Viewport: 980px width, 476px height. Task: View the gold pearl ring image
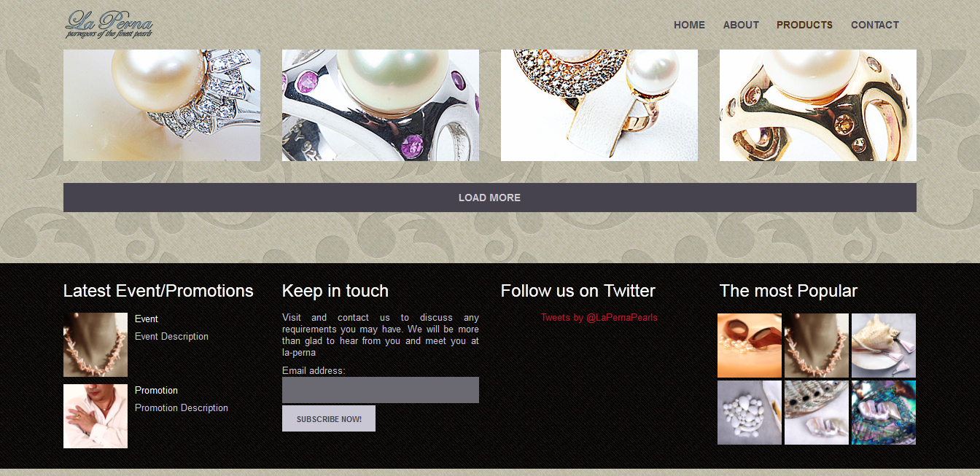(x=818, y=105)
